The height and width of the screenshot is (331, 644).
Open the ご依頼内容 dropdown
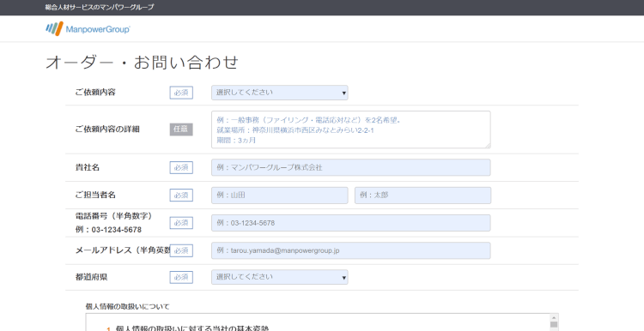click(280, 93)
